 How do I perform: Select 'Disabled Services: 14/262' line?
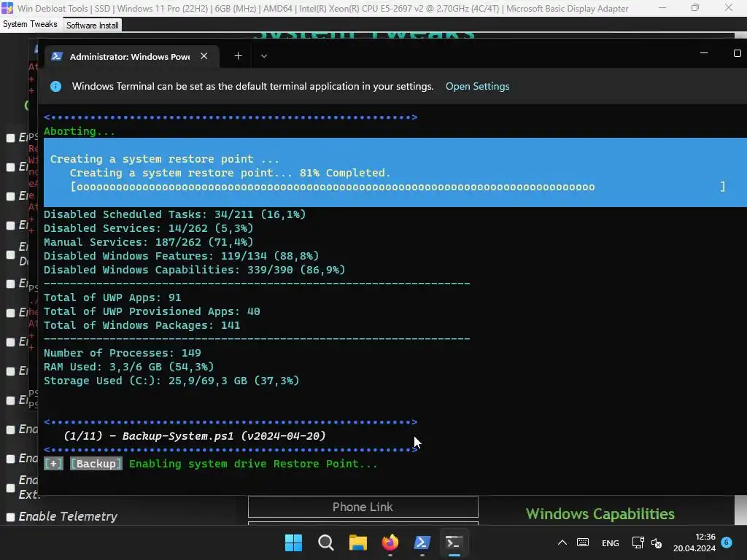point(148,228)
